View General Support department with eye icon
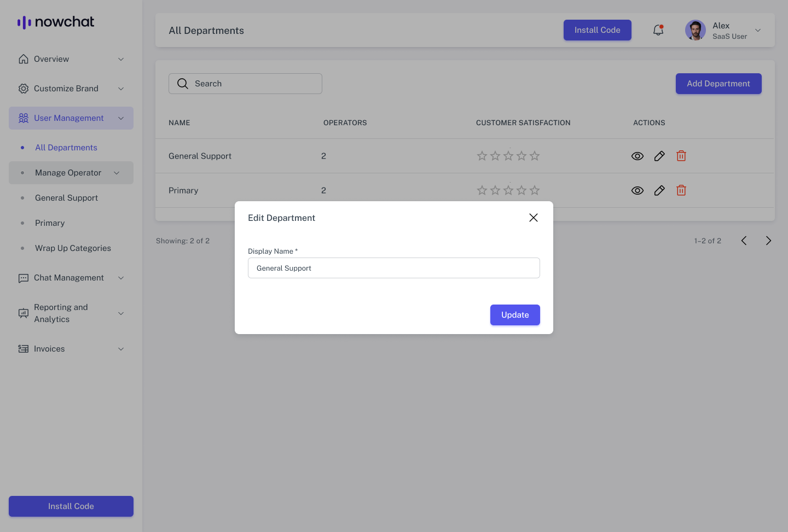The width and height of the screenshot is (788, 532). (638, 156)
